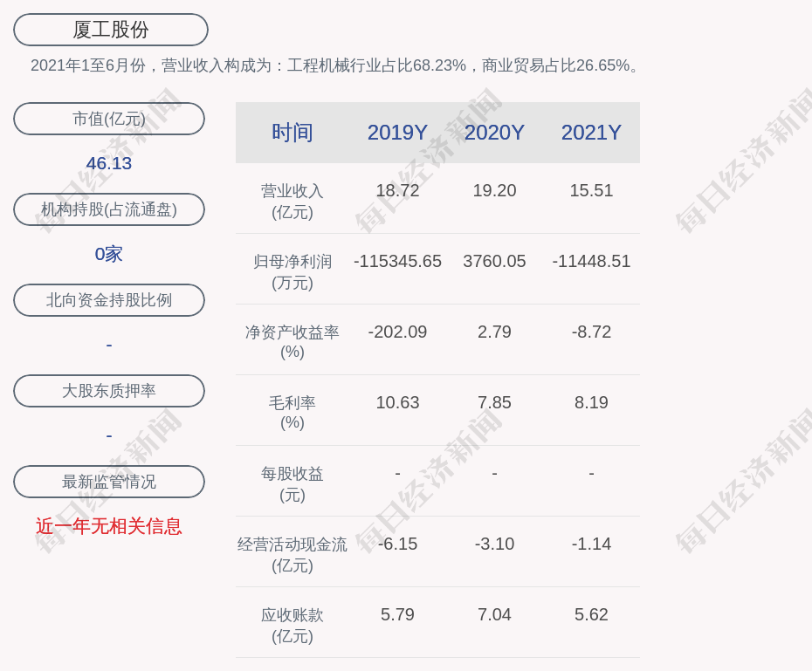Select revenue value 15.51
The width and height of the screenshot is (812, 671).
(591, 190)
